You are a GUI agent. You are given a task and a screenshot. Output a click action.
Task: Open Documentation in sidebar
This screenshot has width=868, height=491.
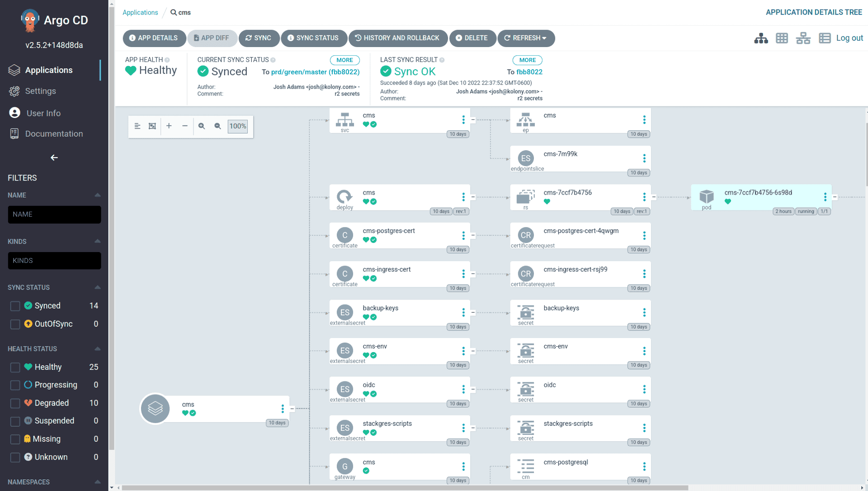click(54, 134)
